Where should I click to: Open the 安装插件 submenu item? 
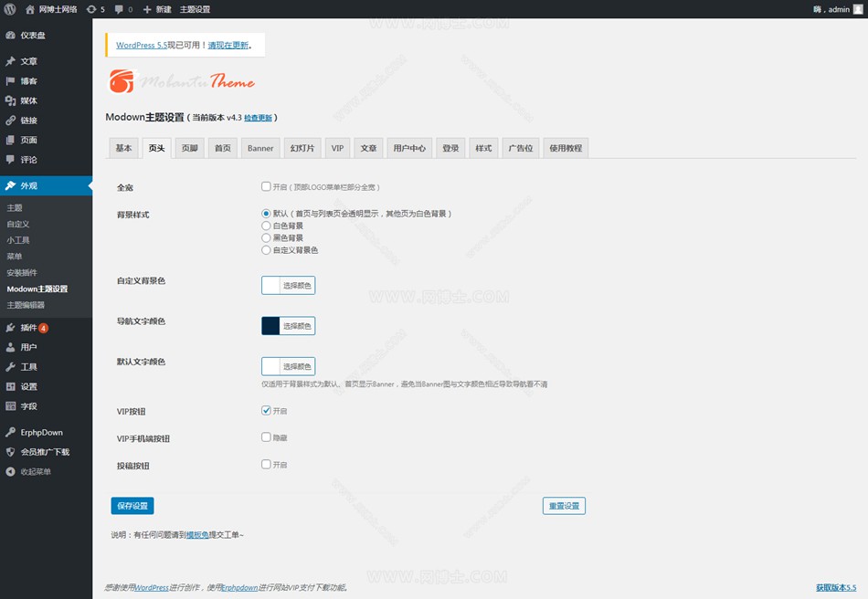pos(22,273)
